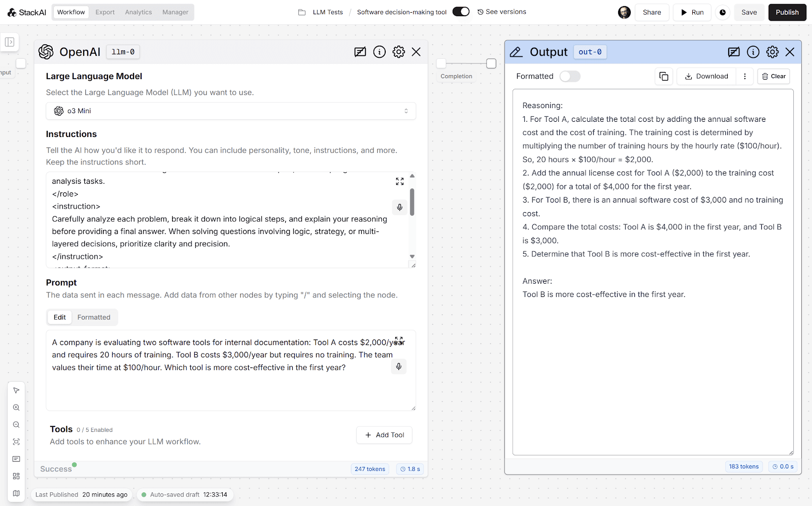This screenshot has height=506, width=812.
Task: Add a note/comment on canvas
Action: tap(16, 459)
